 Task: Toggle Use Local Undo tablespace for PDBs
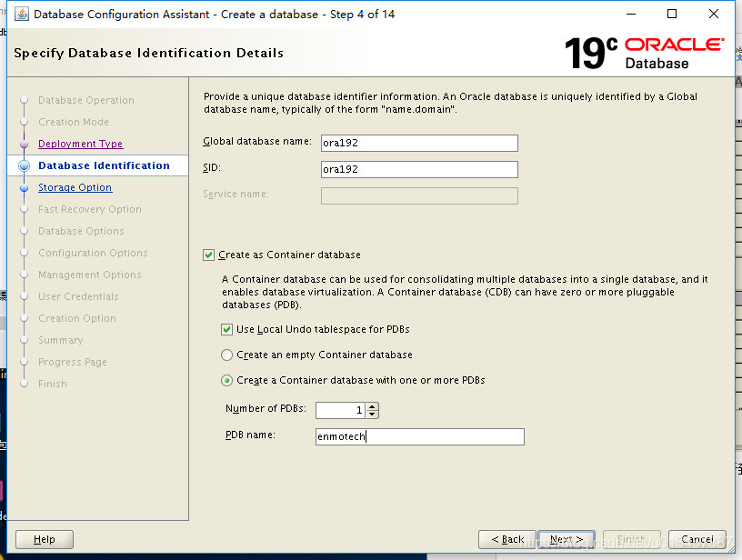point(226,330)
